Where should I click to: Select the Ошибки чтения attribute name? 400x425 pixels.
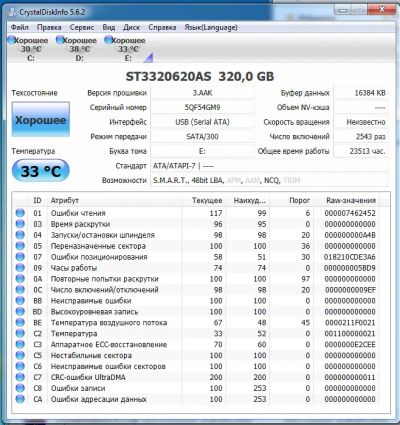78,213
